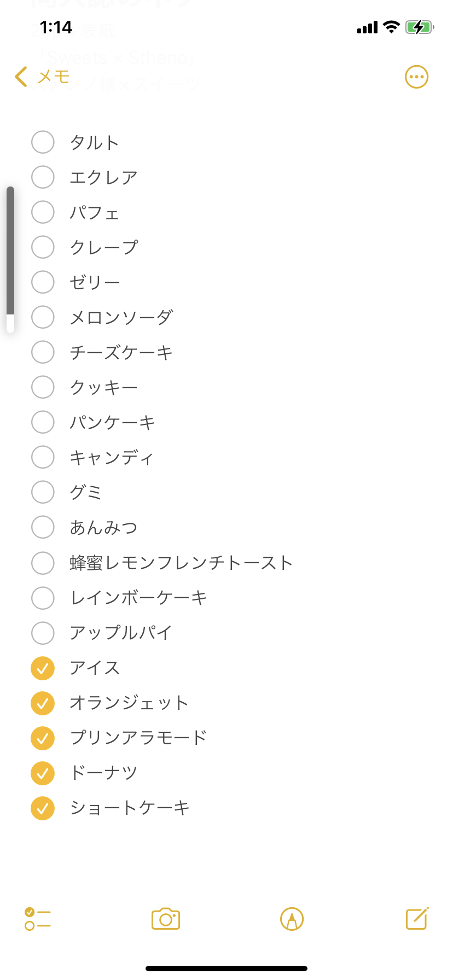Image resolution: width=453 pixels, height=980 pixels.
Task: Check the あんみつ checkbox
Action: [x=43, y=527]
